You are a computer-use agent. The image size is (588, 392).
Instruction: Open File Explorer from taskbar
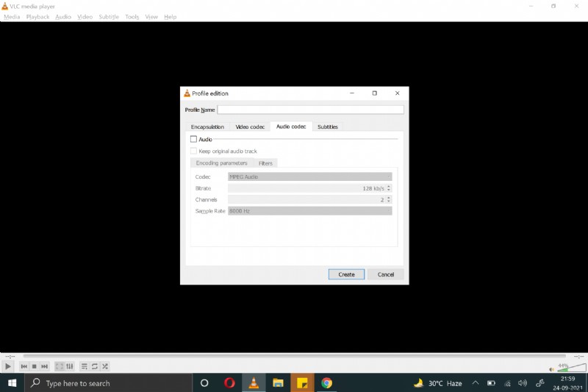click(x=278, y=383)
